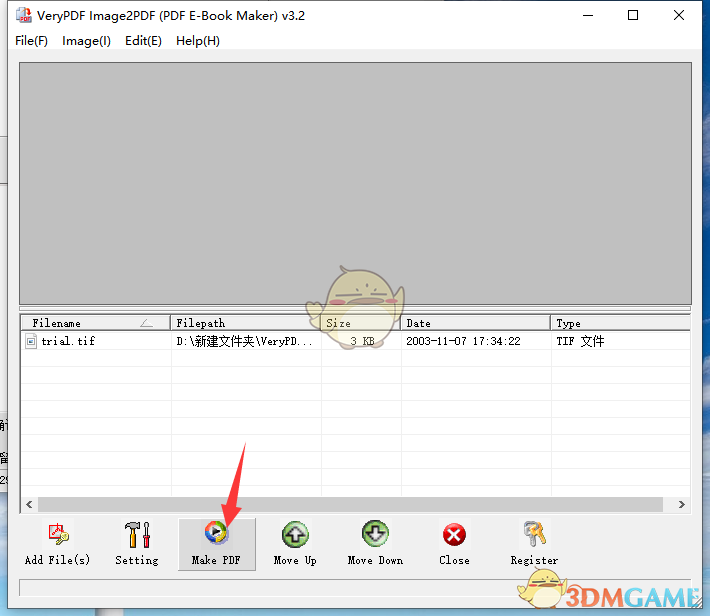The height and width of the screenshot is (616, 710).
Task: Select the trial.tif file icon
Action: [31, 341]
